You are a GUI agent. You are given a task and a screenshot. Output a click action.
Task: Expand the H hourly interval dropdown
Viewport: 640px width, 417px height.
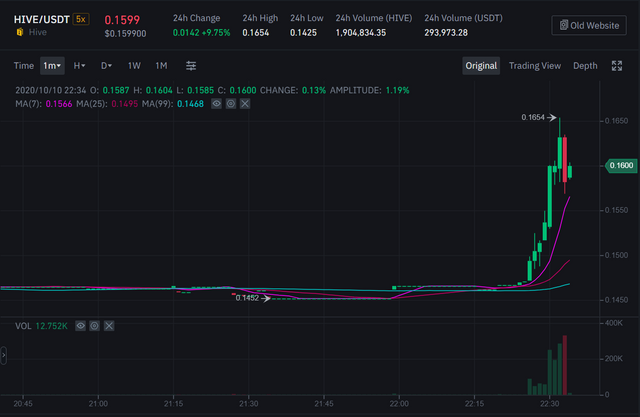coord(79,66)
